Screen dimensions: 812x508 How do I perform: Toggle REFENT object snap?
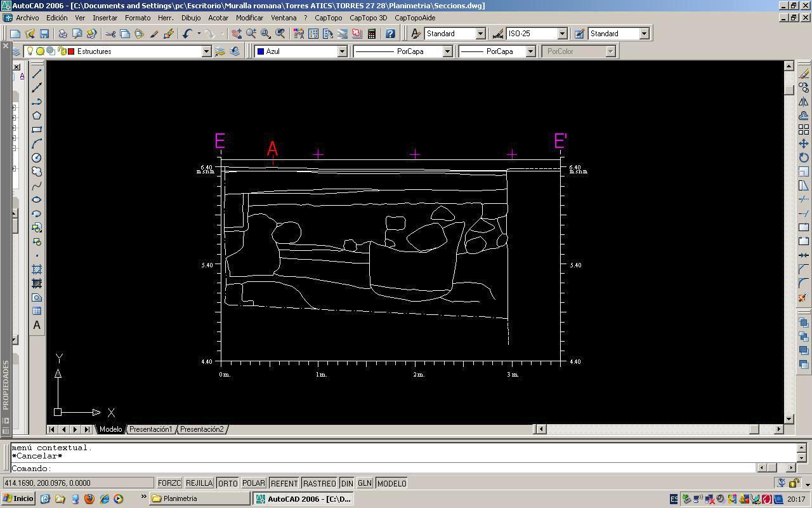(x=284, y=483)
